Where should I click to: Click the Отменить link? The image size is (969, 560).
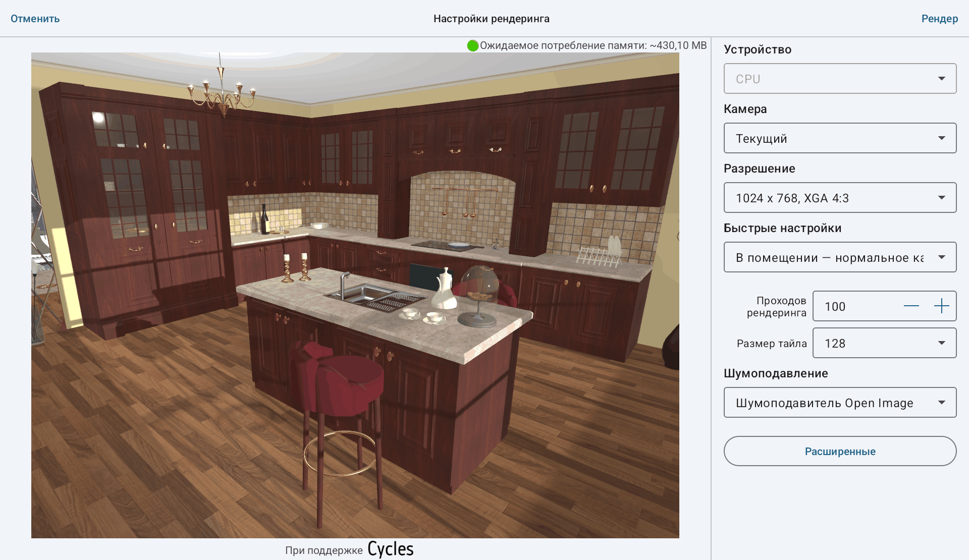[x=35, y=19]
